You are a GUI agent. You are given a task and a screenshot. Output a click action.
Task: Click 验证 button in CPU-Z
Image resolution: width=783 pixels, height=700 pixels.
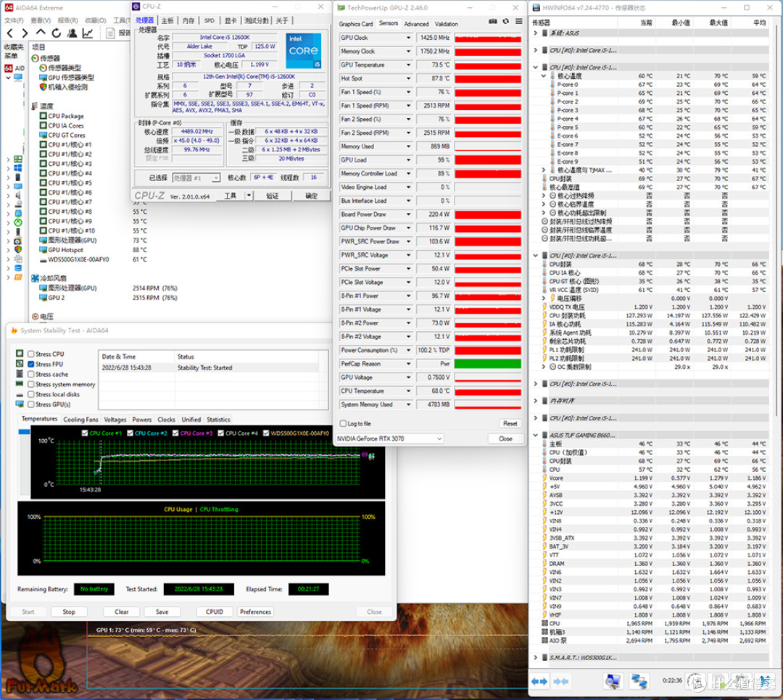point(273,196)
